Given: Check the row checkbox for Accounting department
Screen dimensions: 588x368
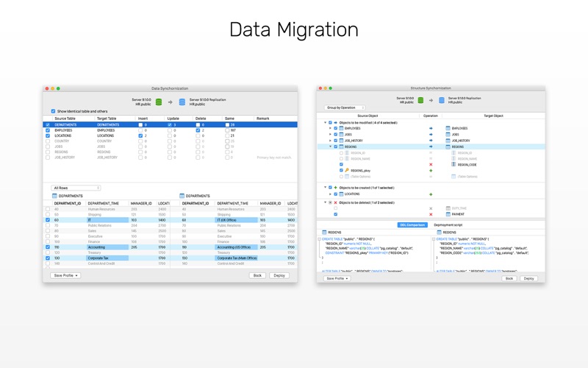Looking at the screenshot, I should tap(49, 247).
